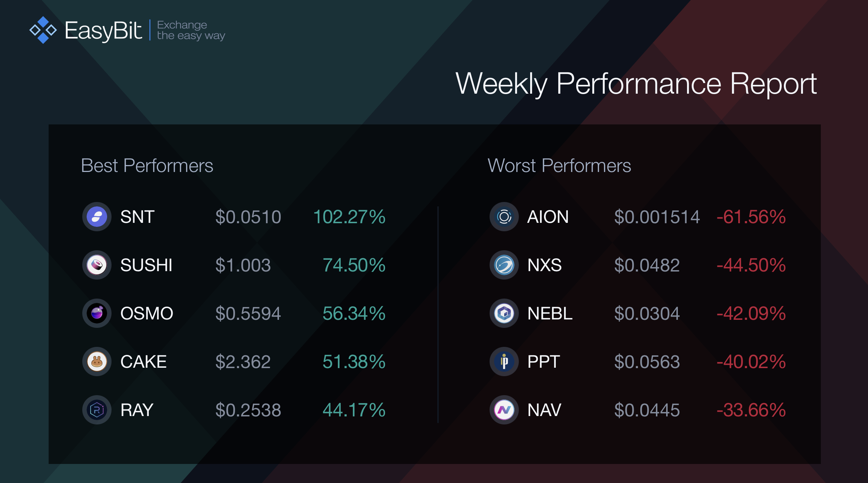Select SNT gain of 102.27%
The height and width of the screenshot is (483, 868).
[349, 217]
